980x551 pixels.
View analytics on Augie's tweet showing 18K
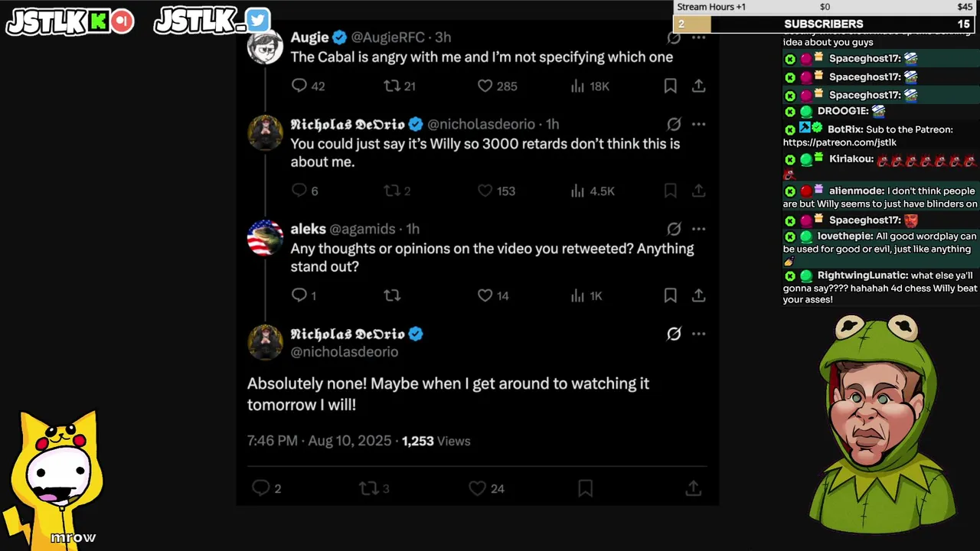pos(578,86)
